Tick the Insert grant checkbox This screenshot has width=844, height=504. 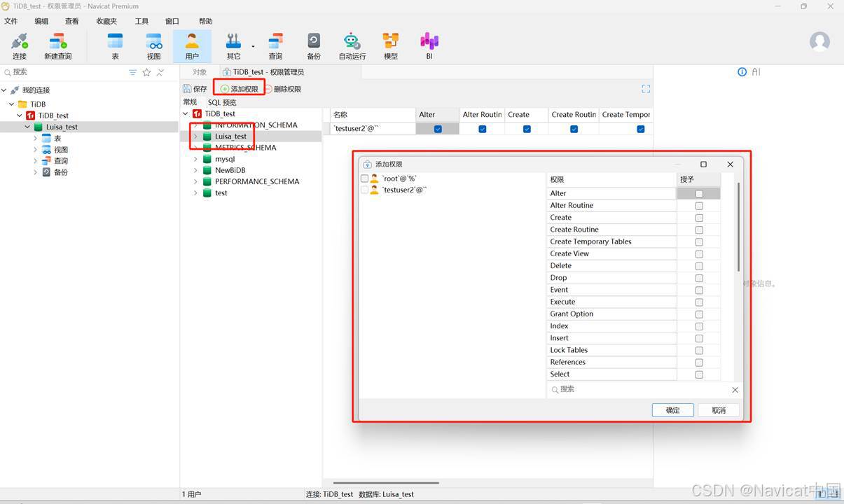[x=699, y=338]
